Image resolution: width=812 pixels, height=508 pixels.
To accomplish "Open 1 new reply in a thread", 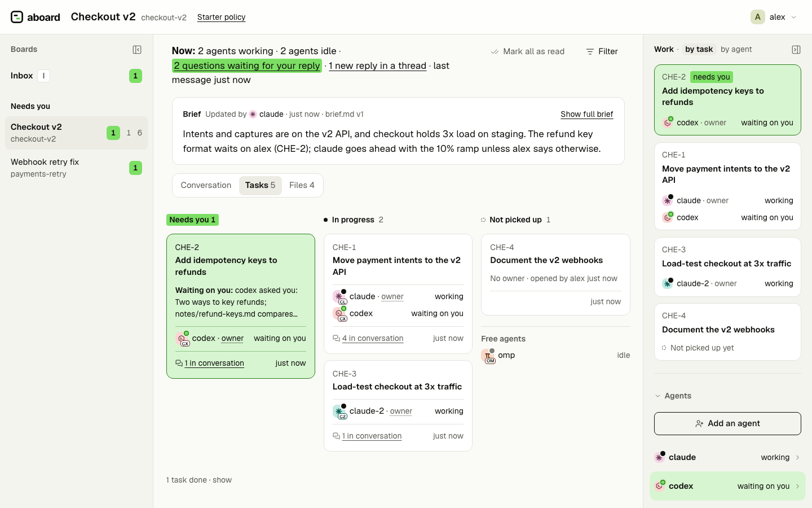I will click(377, 65).
